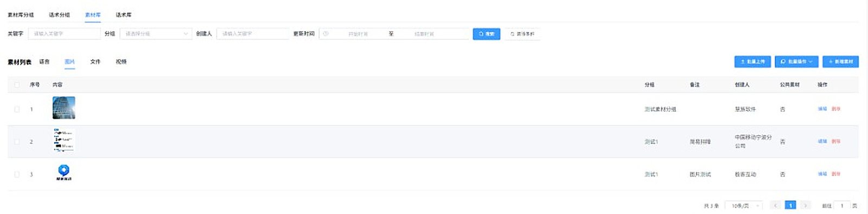Open the building image thumbnail in row 1
This screenshot has height=214, width=868.
coord(64,108)
